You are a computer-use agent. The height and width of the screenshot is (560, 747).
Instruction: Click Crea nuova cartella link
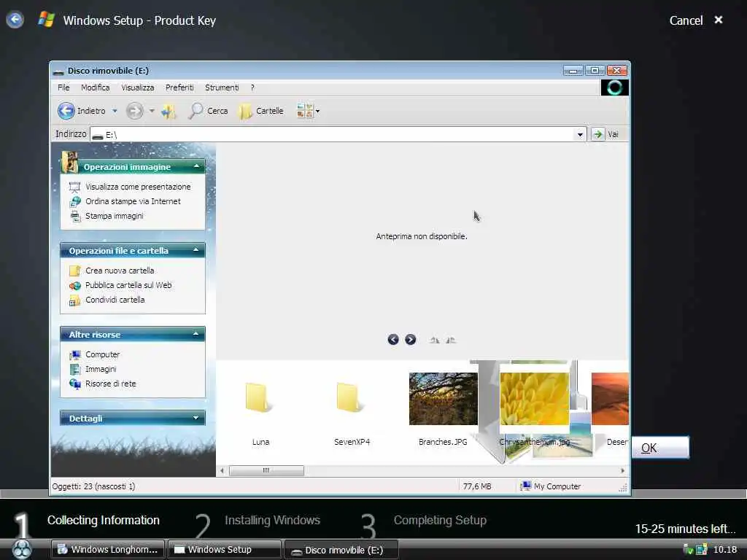(x=120, y=271)
